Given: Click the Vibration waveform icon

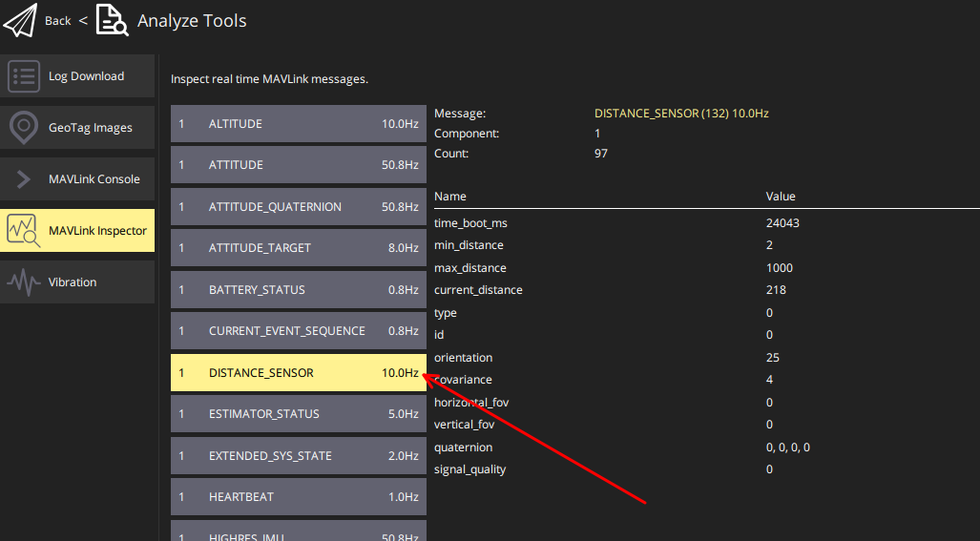Looking at the screenshot, I should (24, 282).
